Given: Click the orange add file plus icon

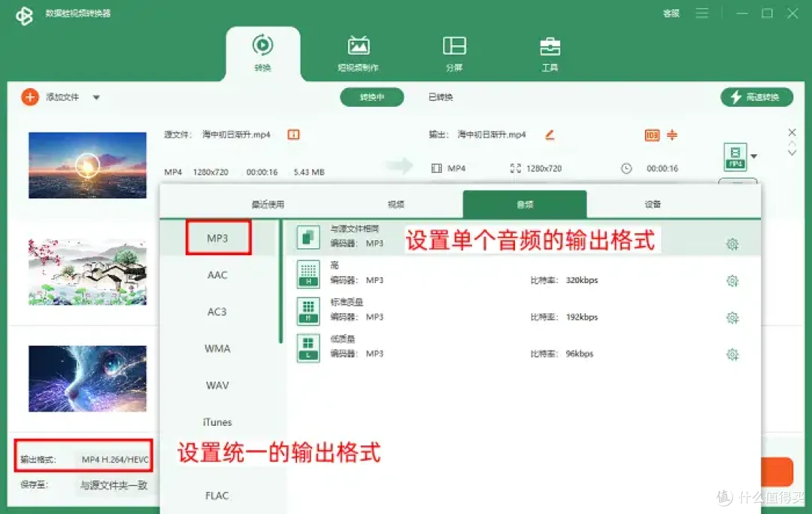Looking at the screenshot, I should click(30, 97).
